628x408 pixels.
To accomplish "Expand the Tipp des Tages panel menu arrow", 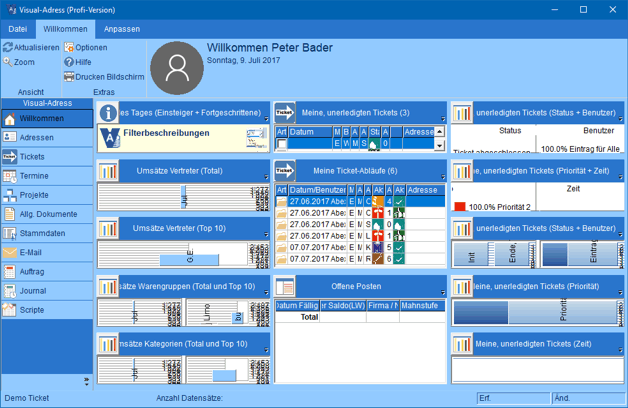I will click(266, 119).
